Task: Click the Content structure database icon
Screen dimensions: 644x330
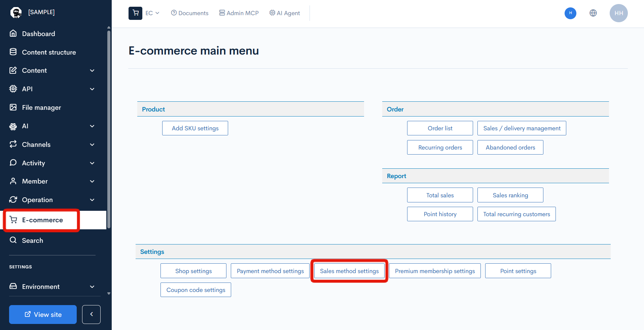Action: (x=13, y=52)
